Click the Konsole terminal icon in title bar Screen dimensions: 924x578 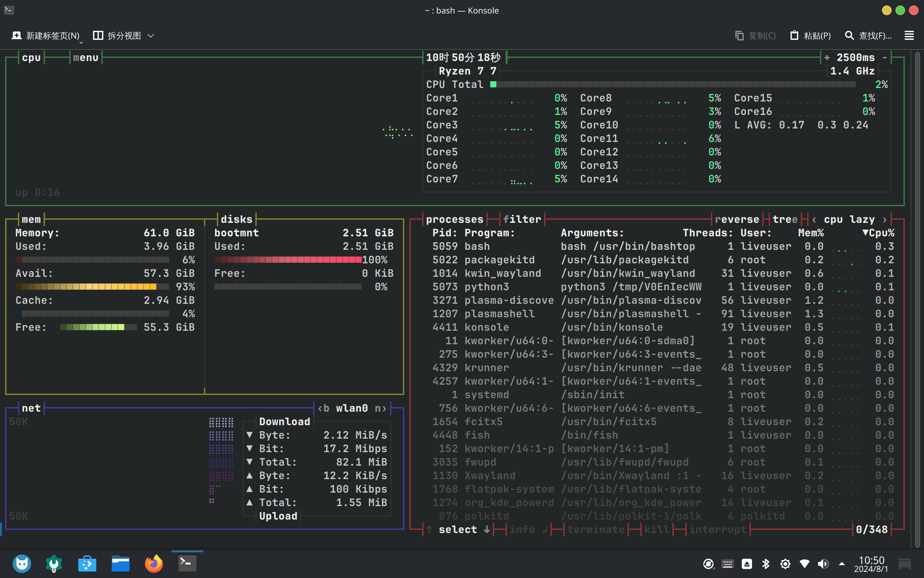click(x=9, y=10)
